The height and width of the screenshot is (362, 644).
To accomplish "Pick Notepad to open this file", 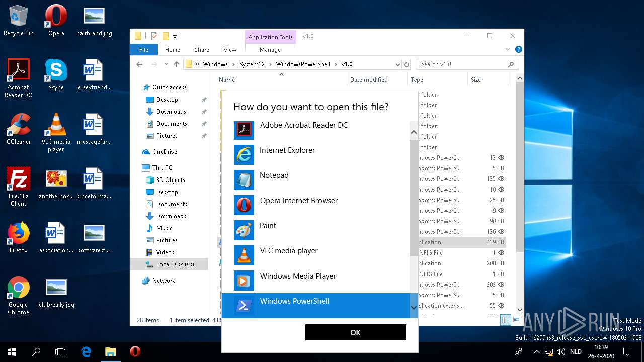I will click(x=315, y=180).
